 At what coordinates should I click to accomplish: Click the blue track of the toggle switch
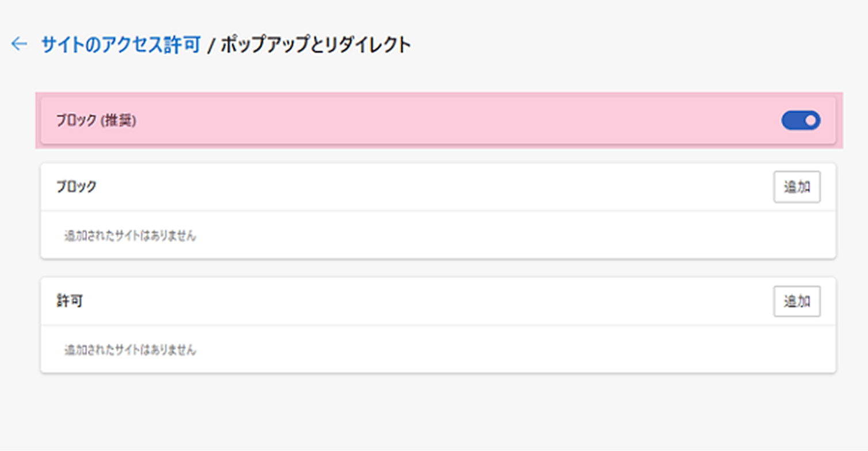pyautogui.click(x=792, y=121)
